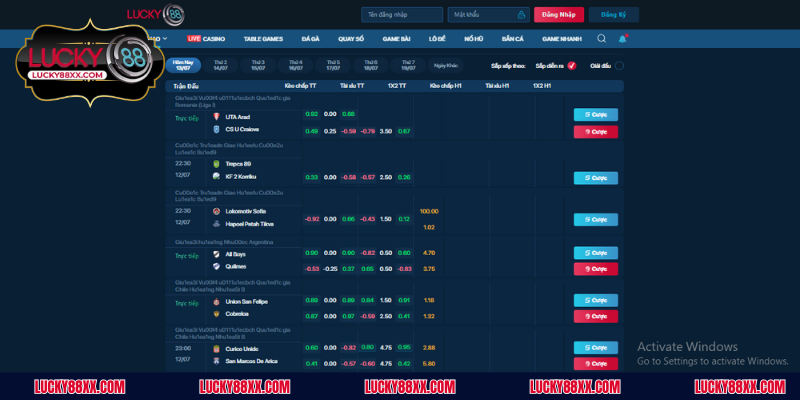Viewport: 800px width, 400px height.
Task: Select the Thứ 7 19/07 date tab
Action: tap(408, 65)
